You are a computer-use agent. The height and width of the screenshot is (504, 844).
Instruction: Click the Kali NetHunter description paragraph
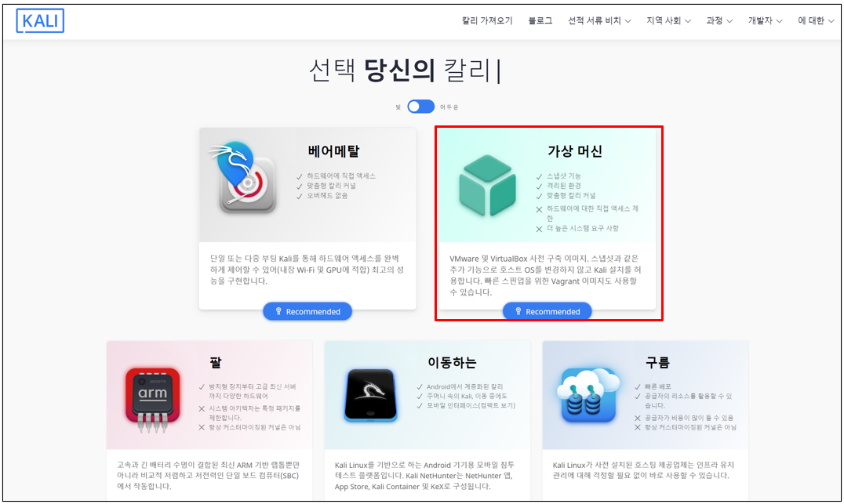[425, 476]
